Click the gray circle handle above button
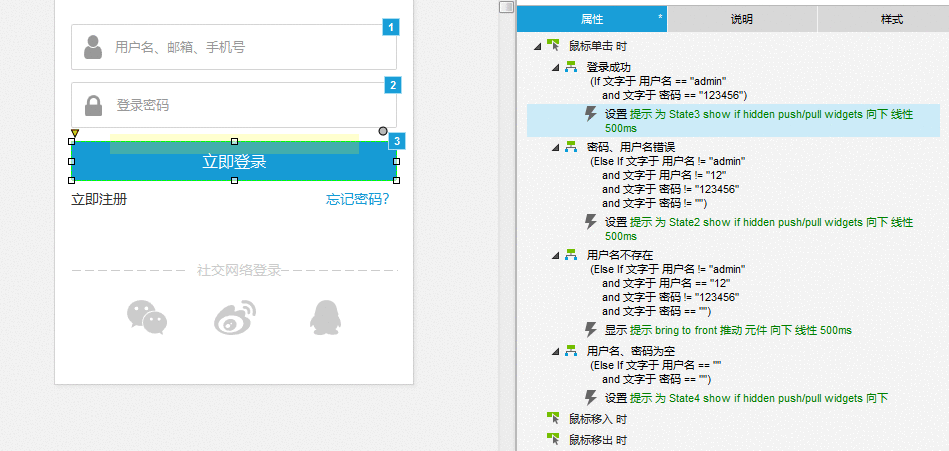Screen dimensions: 949x451 click(383, 131)
